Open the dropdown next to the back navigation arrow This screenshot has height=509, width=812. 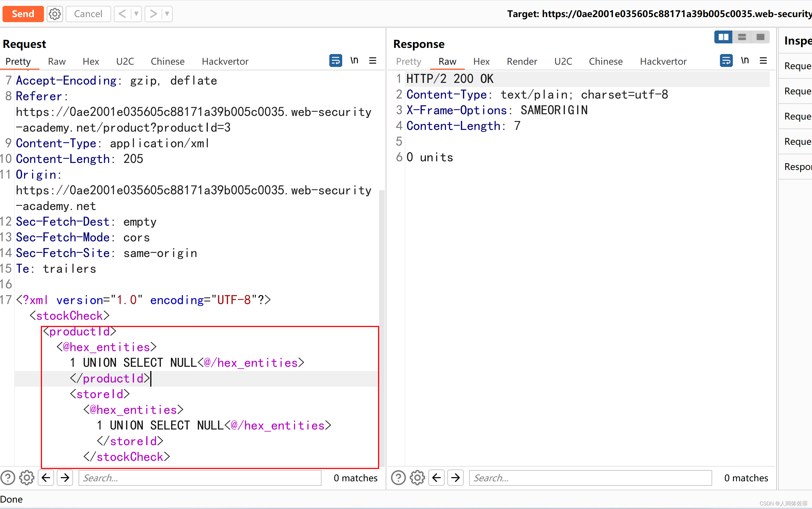point(136,14)
